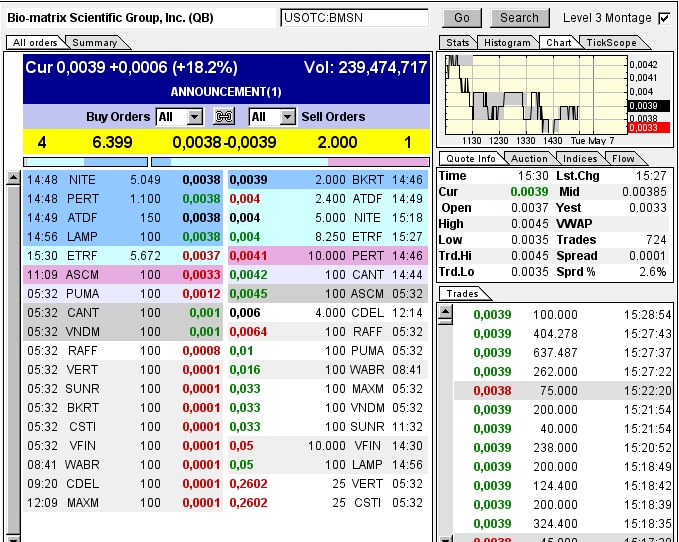
Task: Select the ETRF sell order of 8.250
Action: (328, 237)
